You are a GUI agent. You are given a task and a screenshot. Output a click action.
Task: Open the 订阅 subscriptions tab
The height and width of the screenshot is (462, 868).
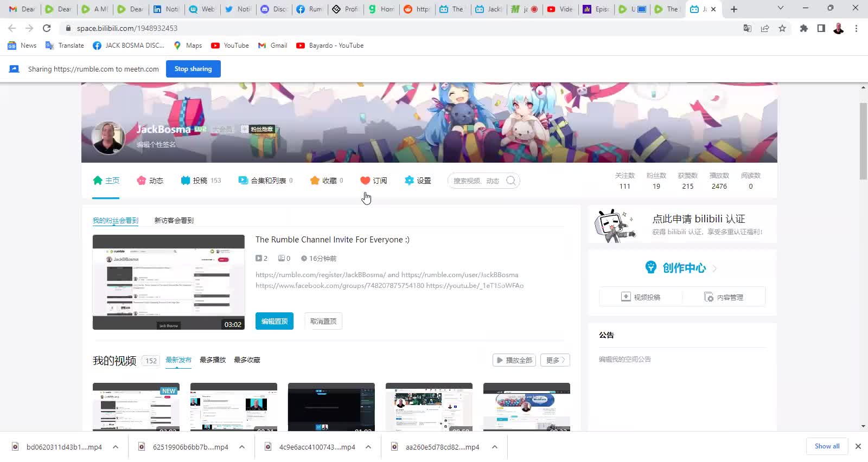[x=373, y=181]
